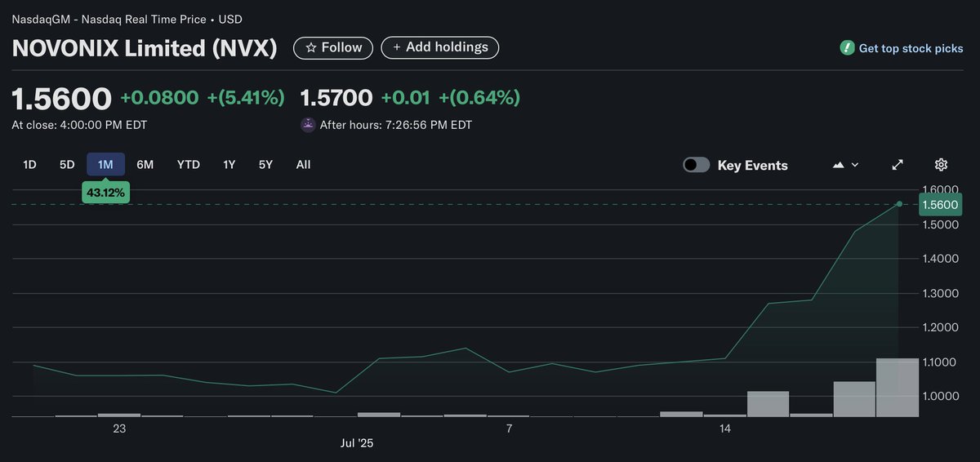Select the 1D time range tab
Image resolution: width=980 pixels, height=462 pixels.
29,165
